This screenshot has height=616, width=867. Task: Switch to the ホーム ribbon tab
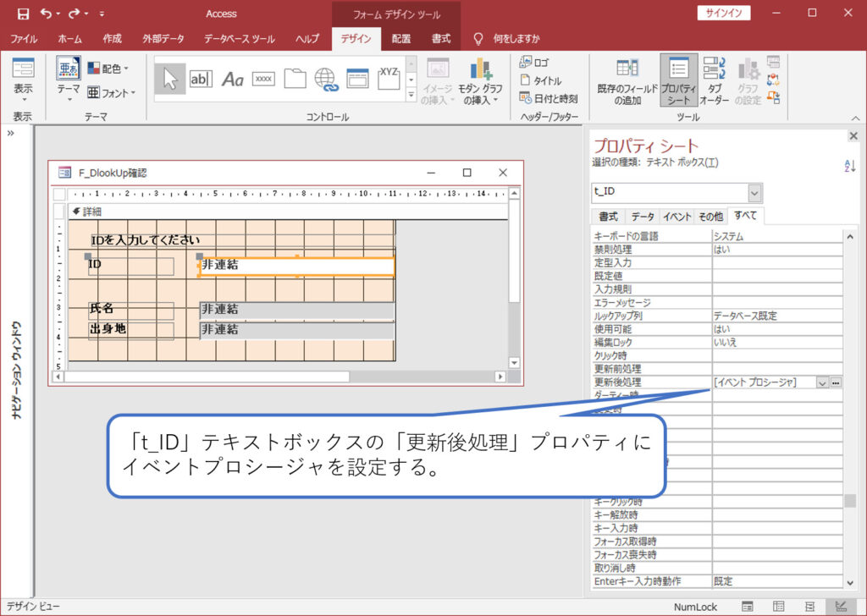(69, 39)
